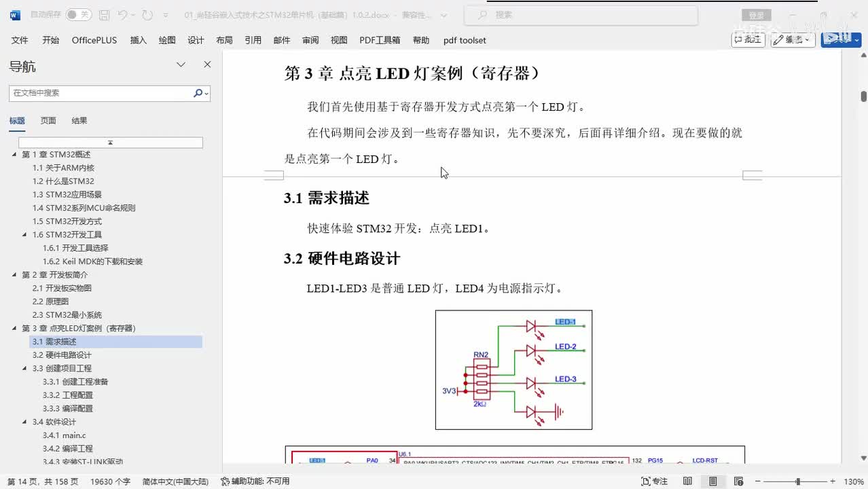Screen dimensions: 868x489
Task: Click the 130% zoom level
Action: coord(854,482)
